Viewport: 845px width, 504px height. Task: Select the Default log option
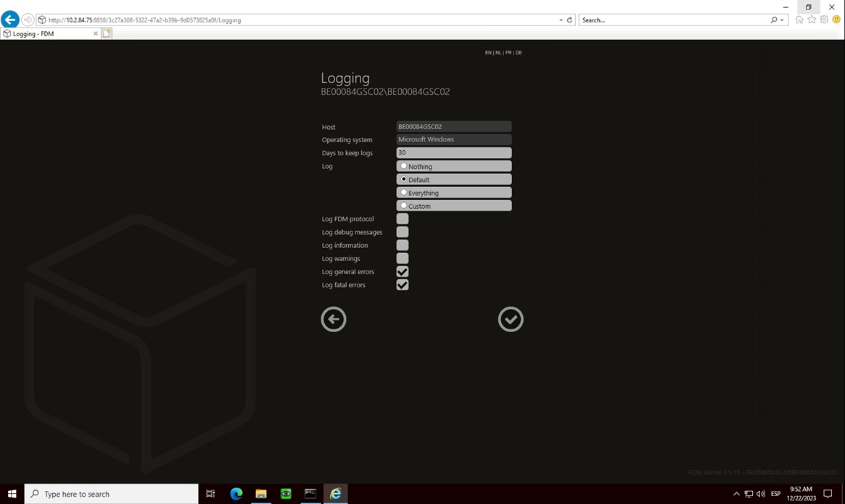pos(403,179)
